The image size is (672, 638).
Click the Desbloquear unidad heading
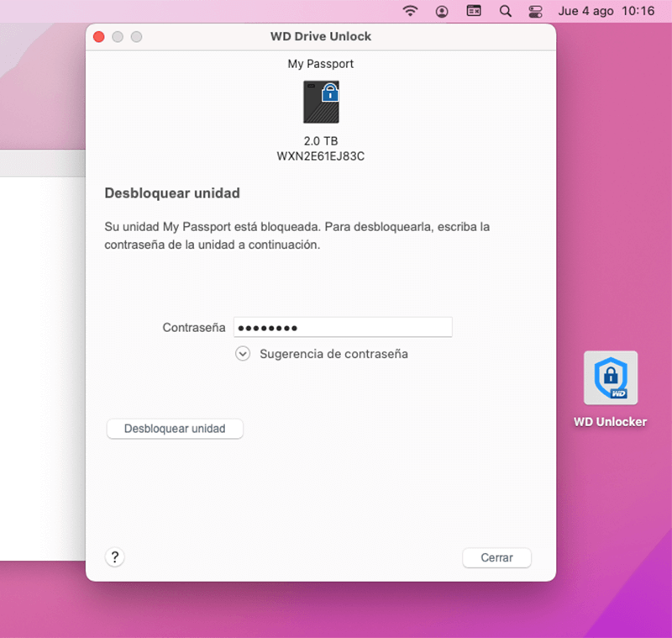(172, 193)
